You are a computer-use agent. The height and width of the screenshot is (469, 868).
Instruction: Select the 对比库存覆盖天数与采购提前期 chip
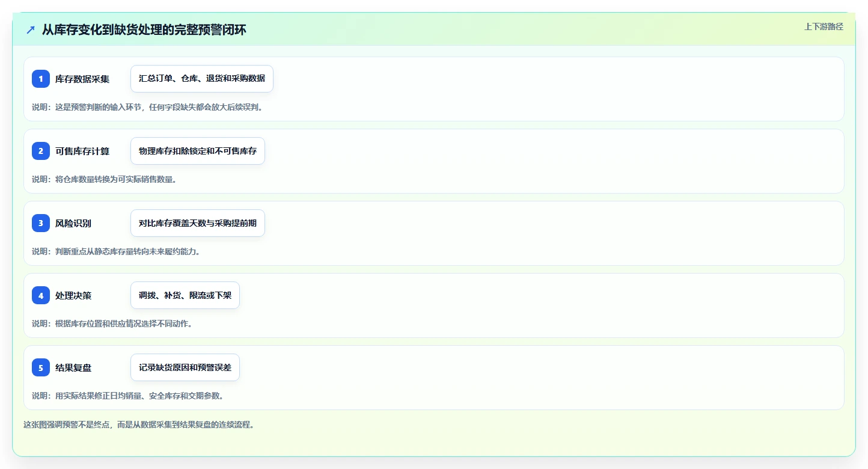click(198, 223)
